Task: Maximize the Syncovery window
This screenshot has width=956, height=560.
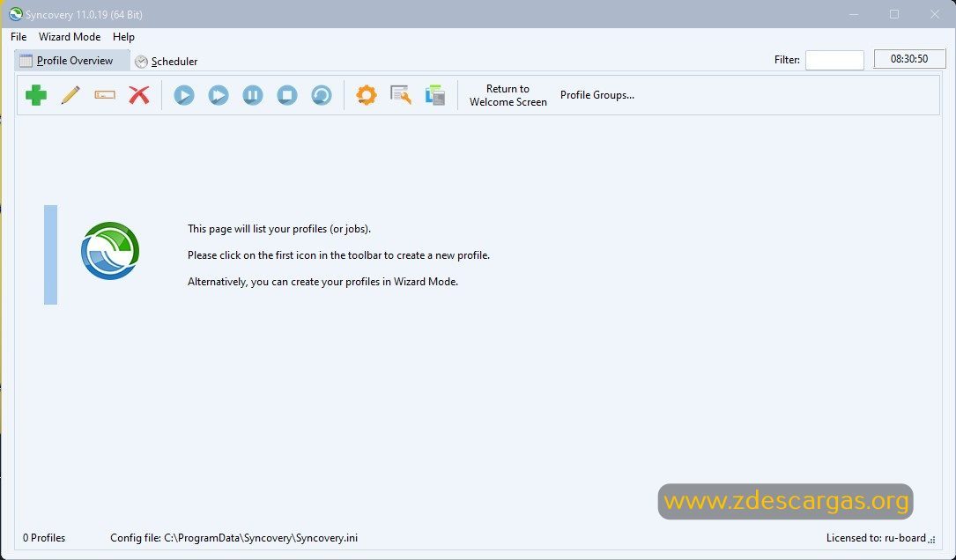Action: (894, 14)
